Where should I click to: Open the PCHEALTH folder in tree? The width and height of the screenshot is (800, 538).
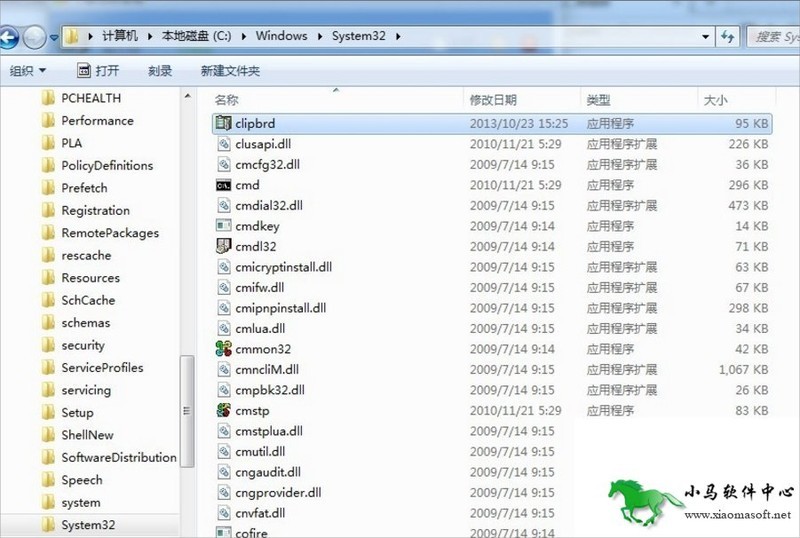(x=81, y=98)
